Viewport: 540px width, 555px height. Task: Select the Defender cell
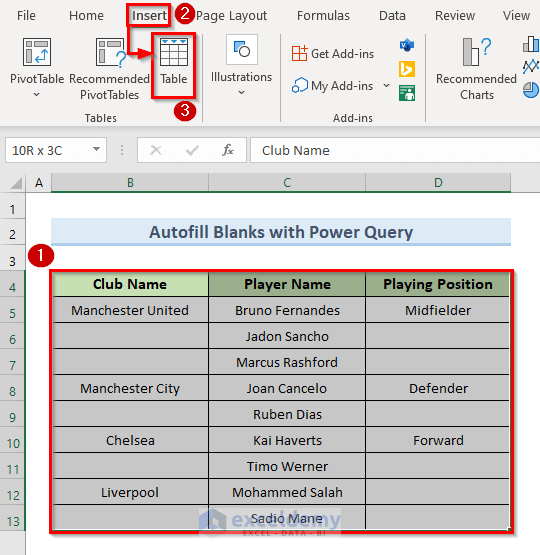coord(438,388)
